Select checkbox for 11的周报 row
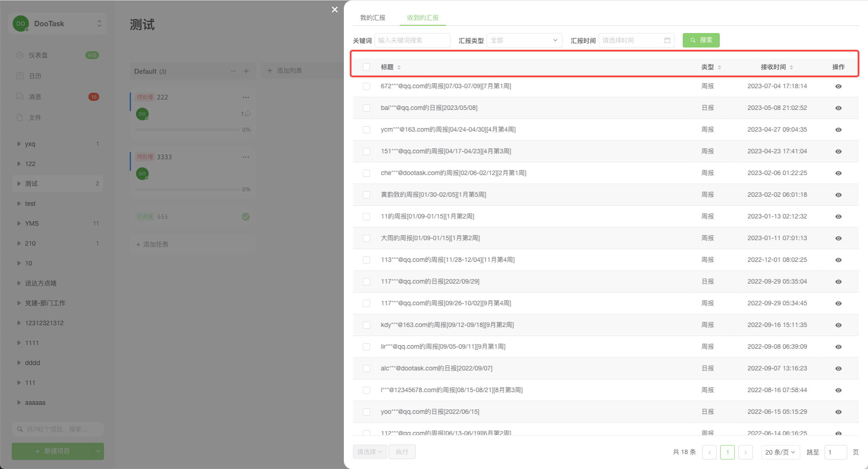868x469 pixels. (366, 217)
